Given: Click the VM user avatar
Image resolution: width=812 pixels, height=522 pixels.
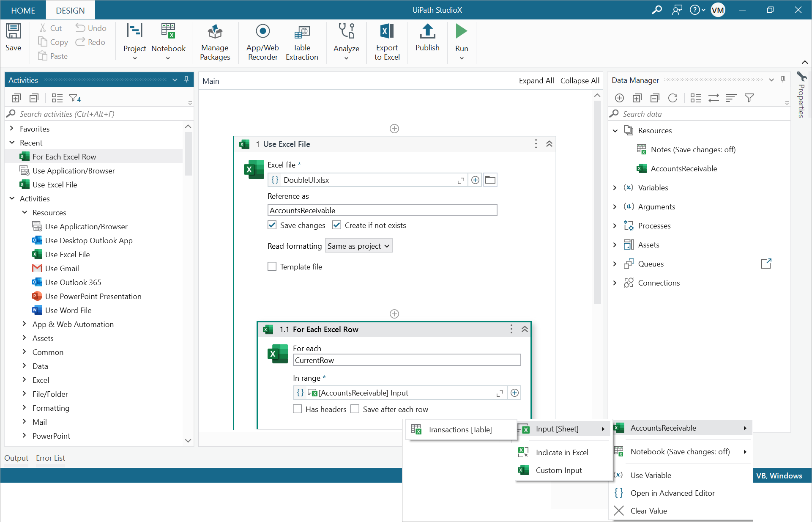Looking at the screenshot, I should (x=718, y=10).
